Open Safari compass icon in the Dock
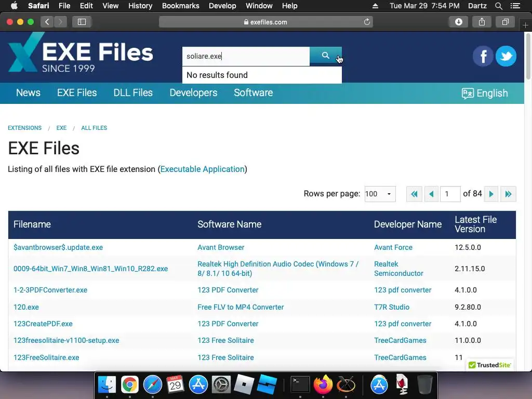Viewport: 532px width, 399px height. coord(153,385)
